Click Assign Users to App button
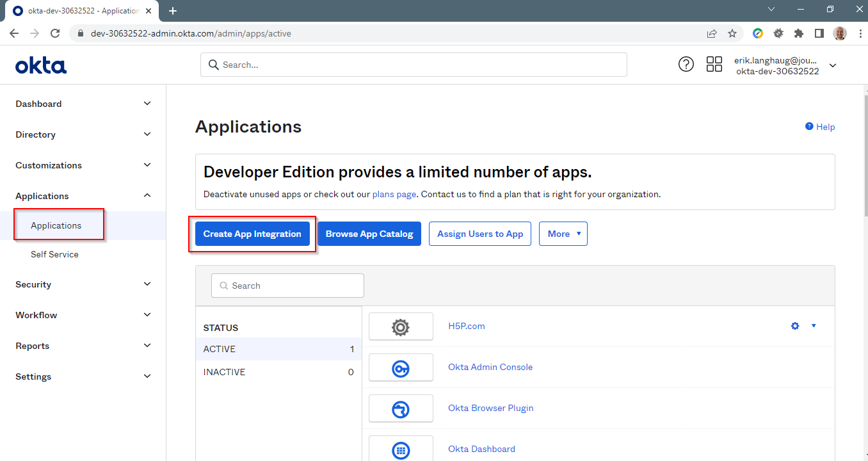This screenshot has height=461, width=868. tap(480, 234)
